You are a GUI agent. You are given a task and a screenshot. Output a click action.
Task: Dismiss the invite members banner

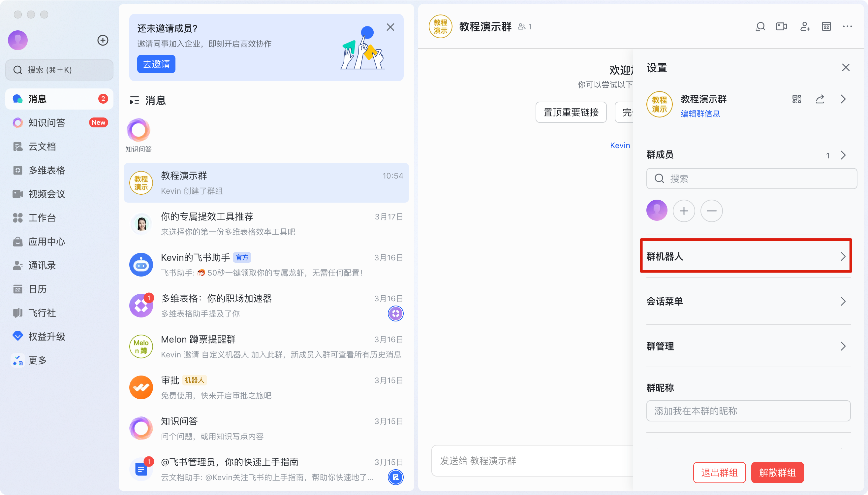[390, 27]
